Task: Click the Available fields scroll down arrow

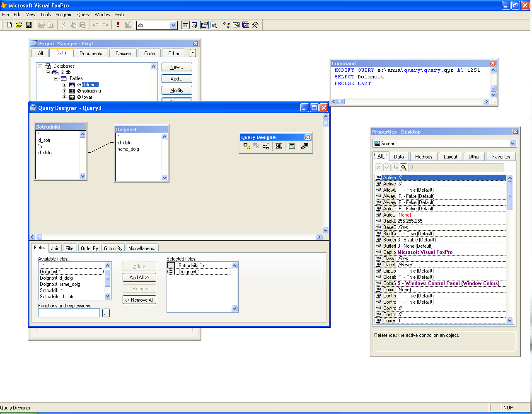Action: coord(108,296)
